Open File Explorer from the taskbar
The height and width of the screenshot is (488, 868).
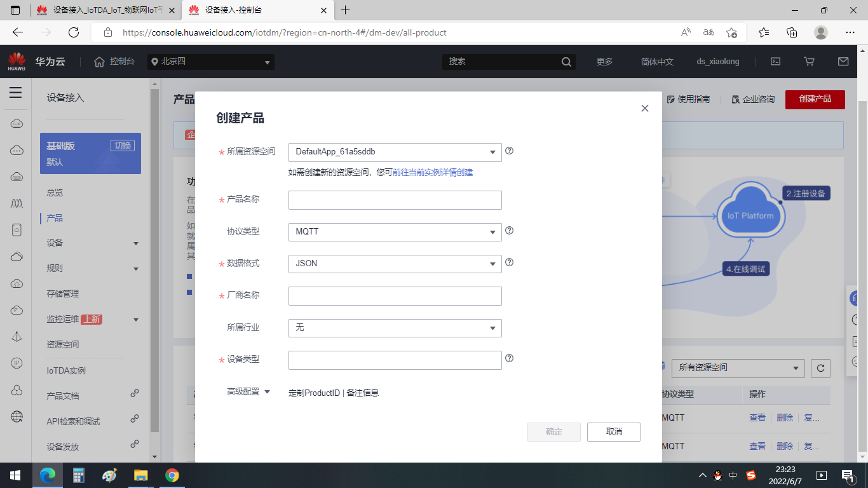(141, 475)
